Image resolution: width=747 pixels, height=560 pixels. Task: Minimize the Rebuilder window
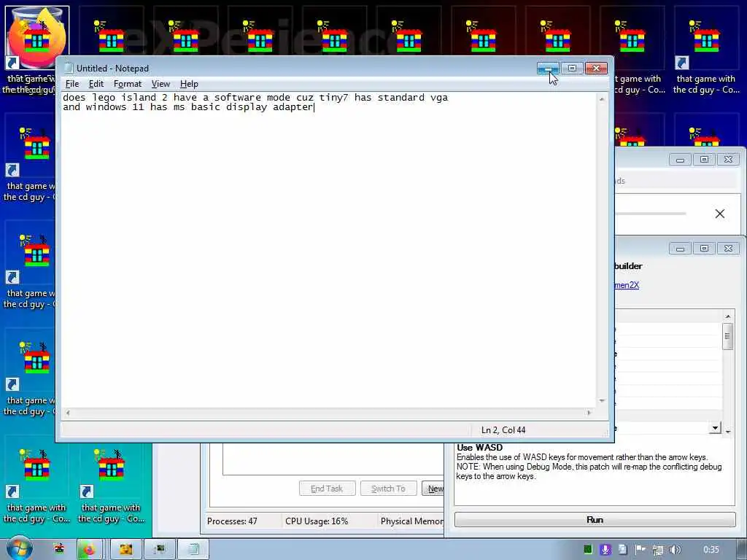coord(680,249)
